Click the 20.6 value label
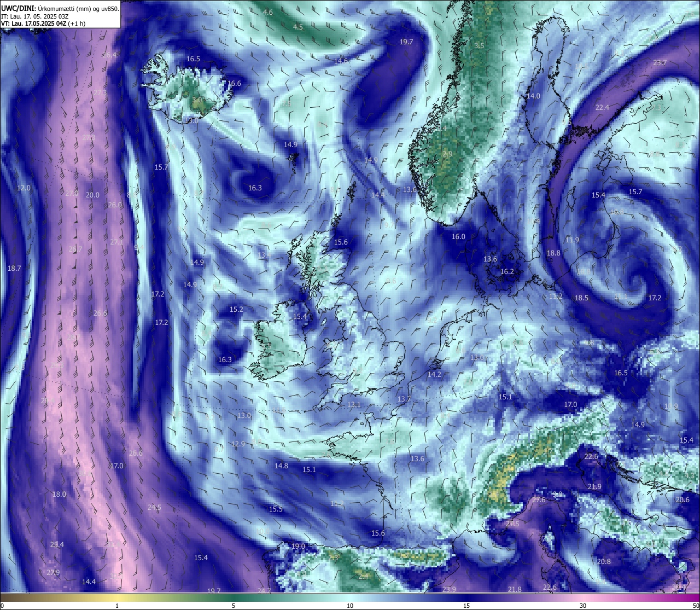This screenshot has height=610, width=700. [x=682, y=499]
